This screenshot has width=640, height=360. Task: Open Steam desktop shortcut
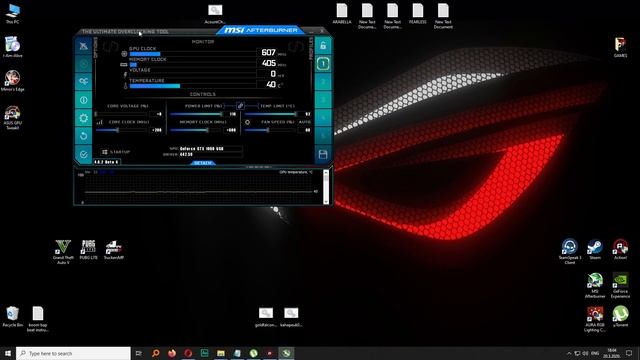pyautogui.click(x=595, y=249)
